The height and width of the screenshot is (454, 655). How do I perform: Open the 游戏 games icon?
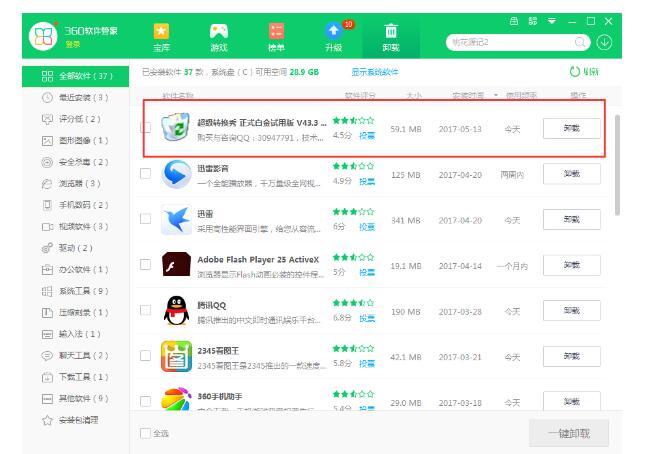tap(218, 36)
